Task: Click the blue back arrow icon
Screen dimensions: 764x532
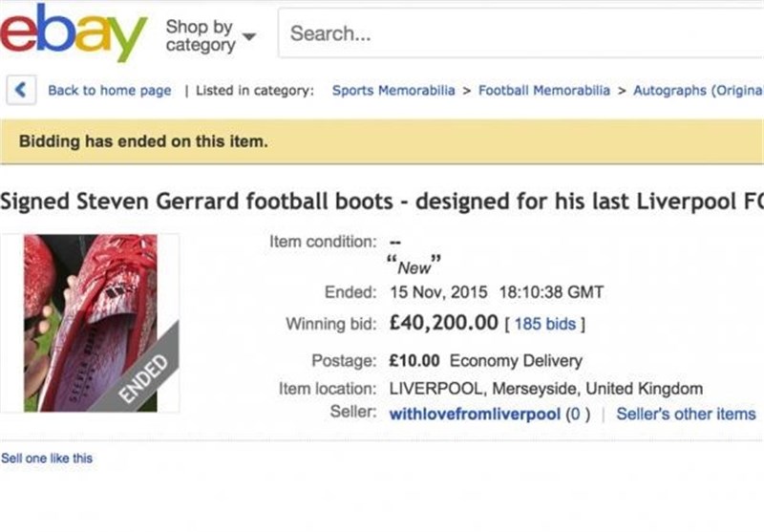Action: pyautogui.click(x=20, y=91)
